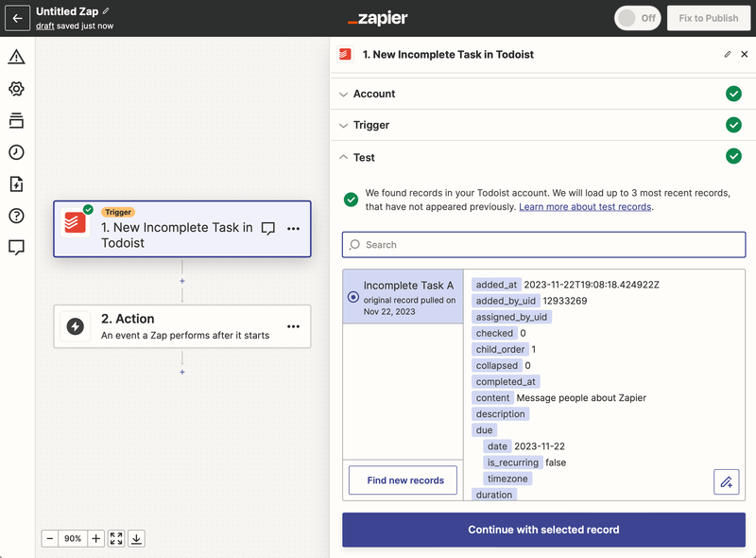Open the trigger step's ellipsis menu

click(294, 228)
